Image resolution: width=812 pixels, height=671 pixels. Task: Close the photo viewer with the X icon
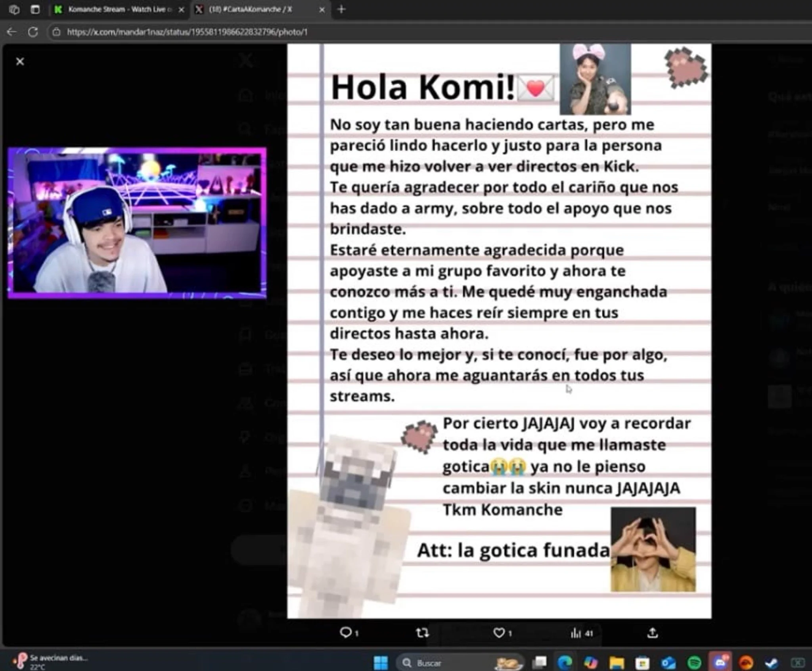pos(20,61)
